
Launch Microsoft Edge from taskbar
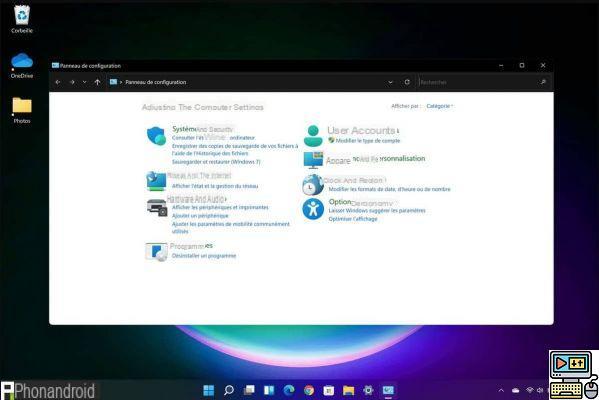289,390
